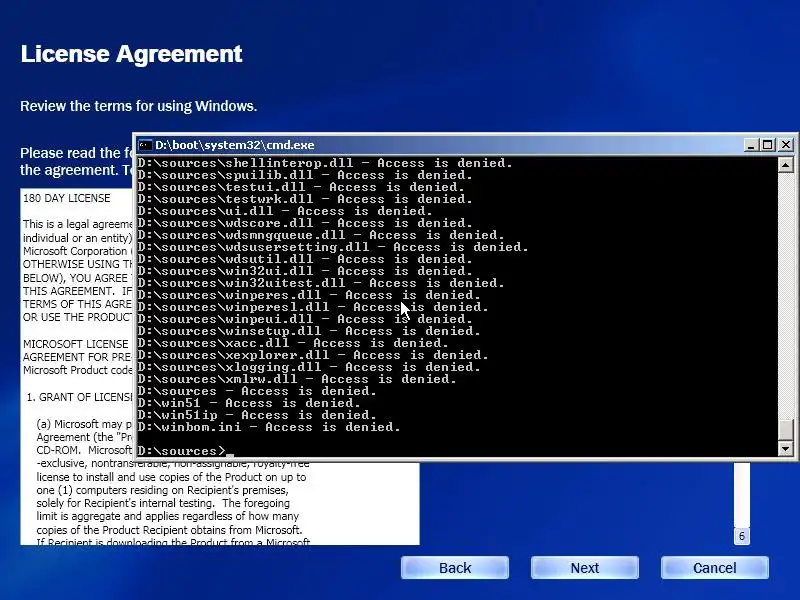Click 'Review the terms for using Windows.' text
The height and width of the screenshot is (600, 800).
click(x=138, y=106)
